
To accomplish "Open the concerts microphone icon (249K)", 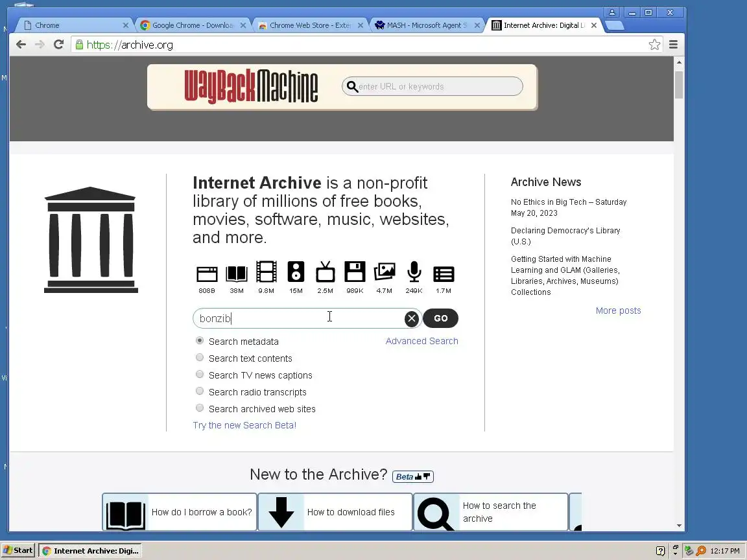I will [414, 272].
